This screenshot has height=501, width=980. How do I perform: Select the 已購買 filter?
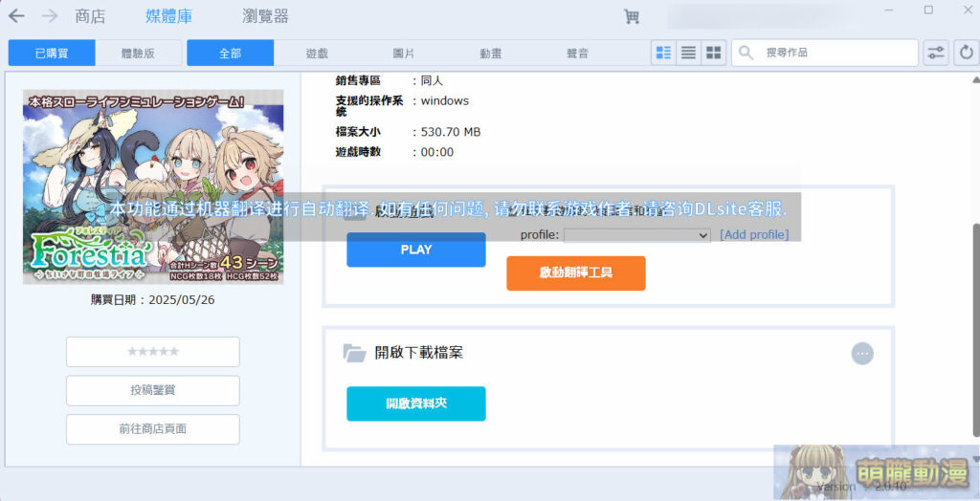click(x=52, y=54)
